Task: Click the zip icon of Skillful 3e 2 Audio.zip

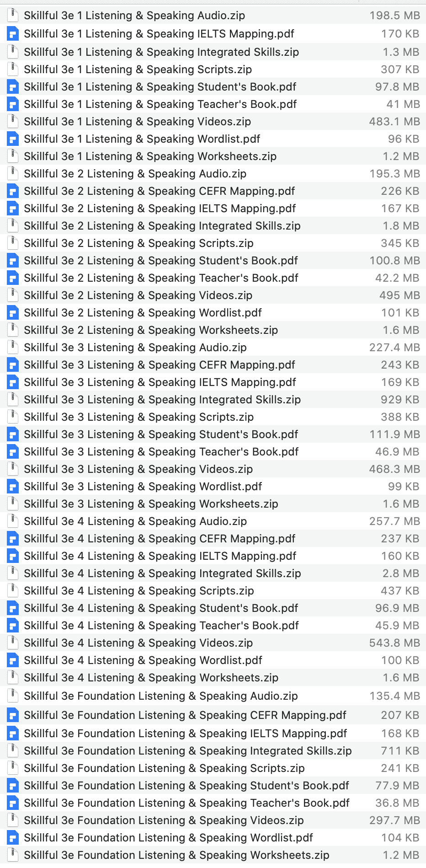Action: coord(13,173)
